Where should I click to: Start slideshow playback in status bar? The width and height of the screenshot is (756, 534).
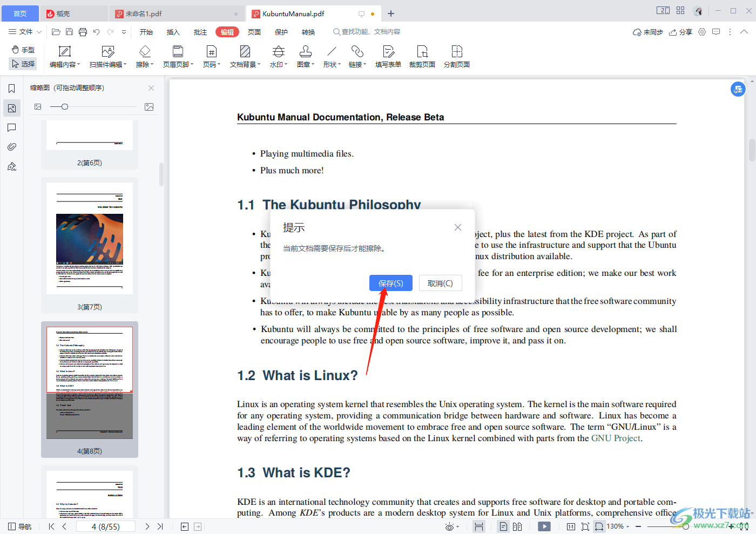pos(544,526)
